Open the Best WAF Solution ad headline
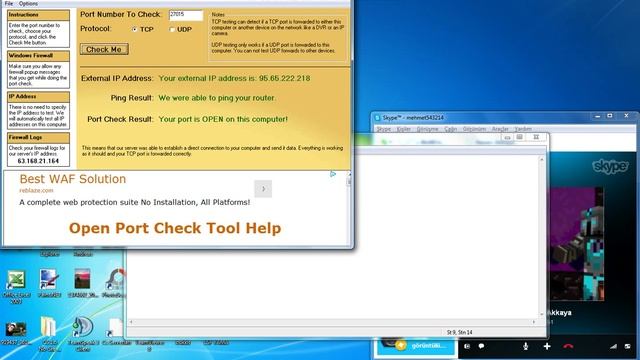 pyautogui.click(x=73, y=179)
